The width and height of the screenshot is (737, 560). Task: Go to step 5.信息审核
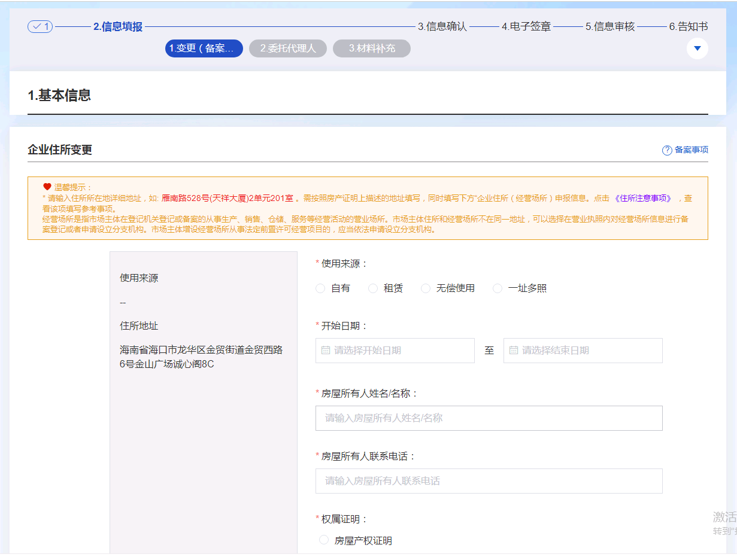[610, 27]
